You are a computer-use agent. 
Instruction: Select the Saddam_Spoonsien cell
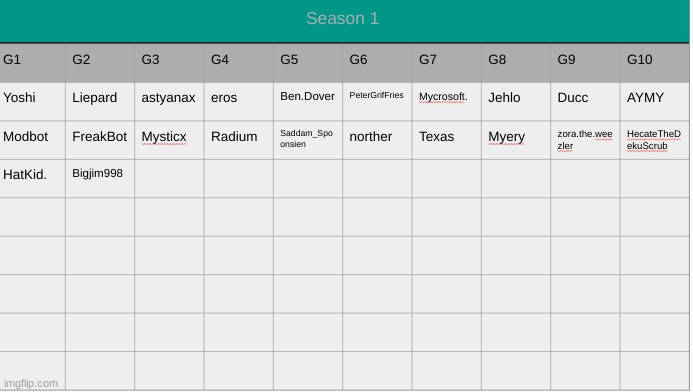click(x=308, y=140)
